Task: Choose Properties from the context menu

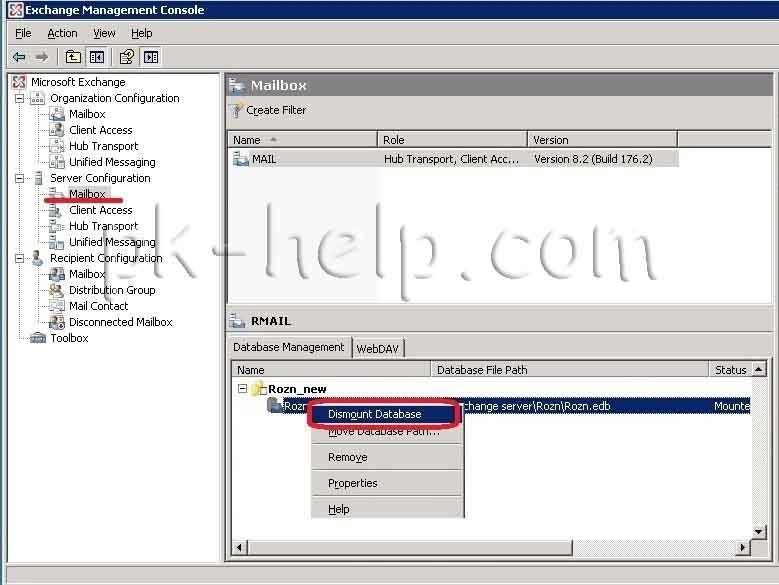Action: coord(388,483)
